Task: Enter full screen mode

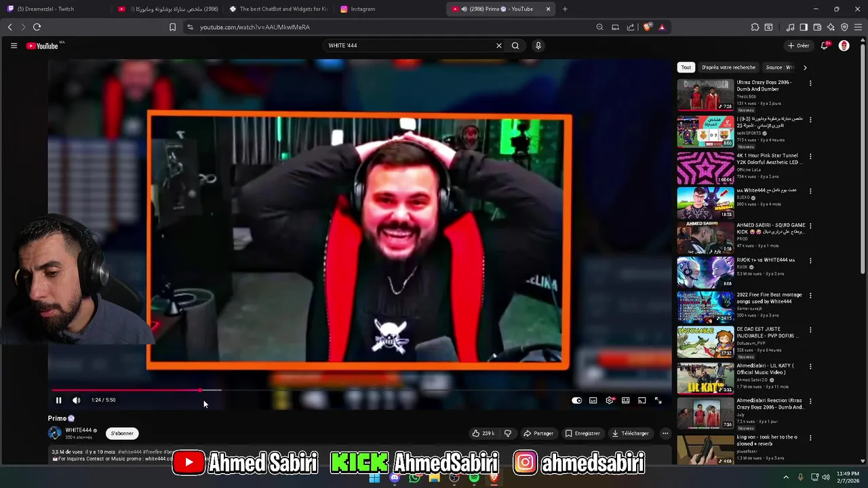Action: coord(658,401)
